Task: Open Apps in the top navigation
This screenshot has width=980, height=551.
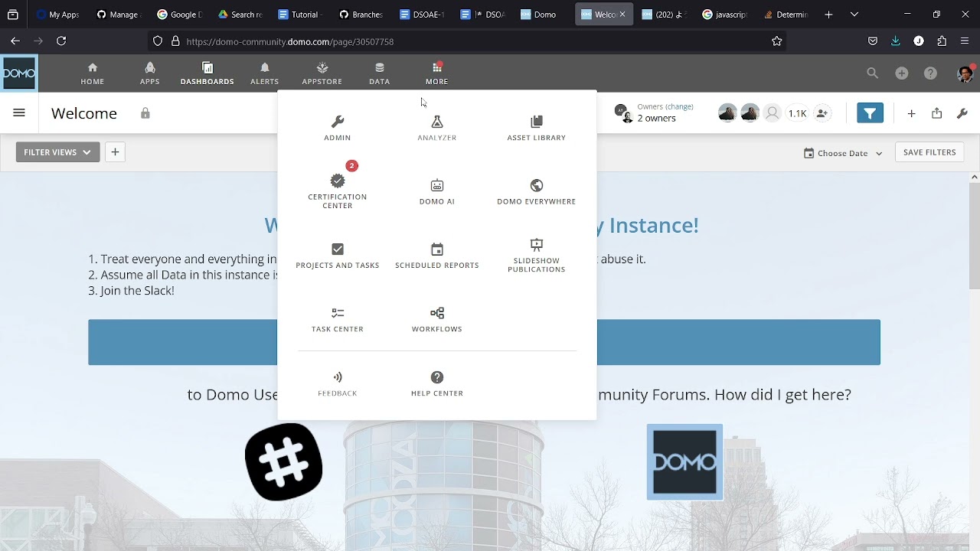Action: point(149,73)
